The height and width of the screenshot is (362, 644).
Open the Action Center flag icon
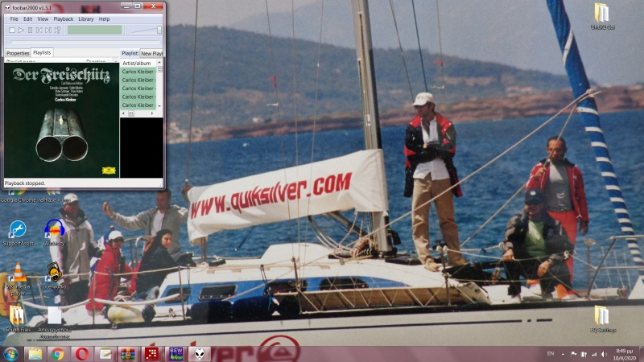(x=573, y=354)
